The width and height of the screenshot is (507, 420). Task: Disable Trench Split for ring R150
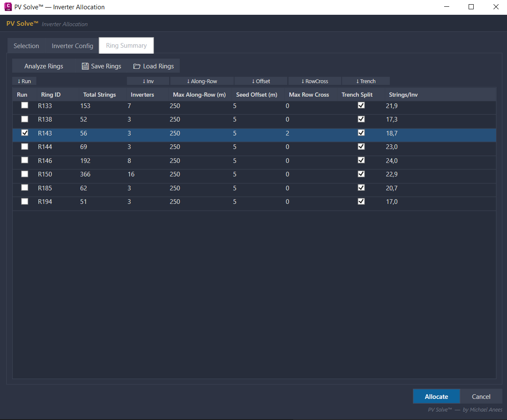[361, 174]
